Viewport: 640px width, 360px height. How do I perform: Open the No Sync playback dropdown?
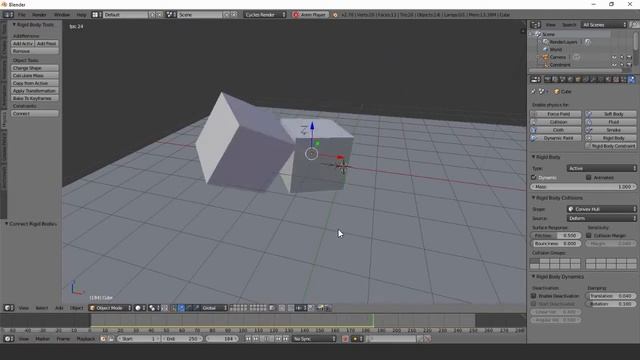(314, 339)
